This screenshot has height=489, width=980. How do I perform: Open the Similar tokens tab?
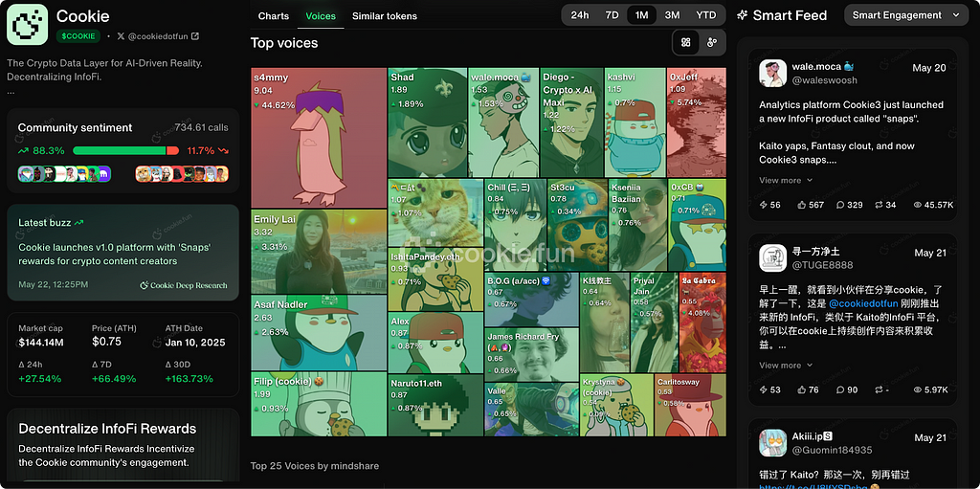[385, 16]
